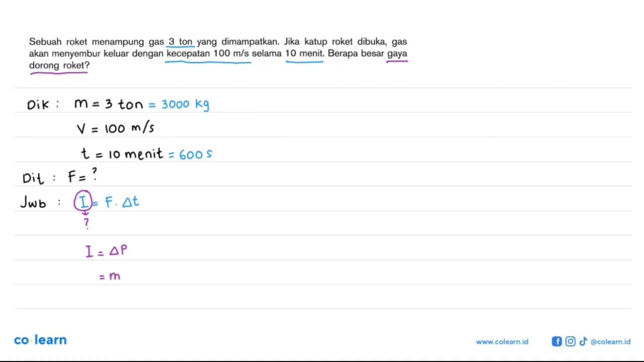Click the purple question mark below I
The height and width of the screenshot is (362, 644).
(x=86, y=224)
